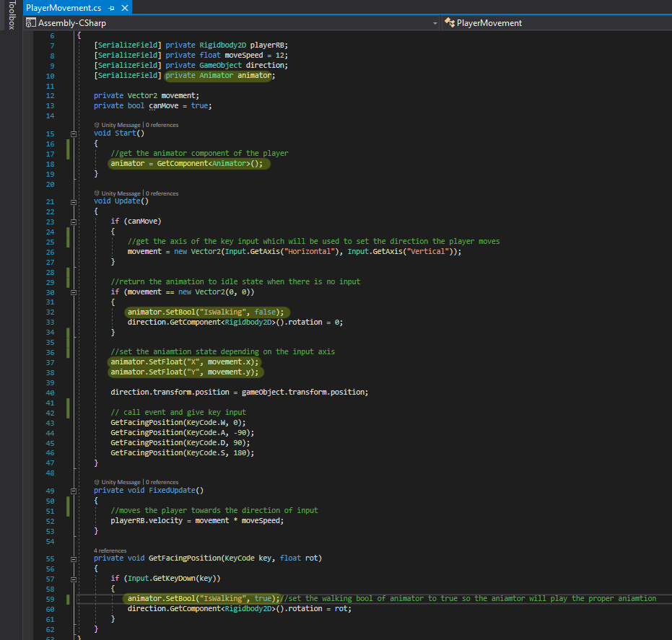Collapse the Update method code block
This screenshot has height=640, width=672.
click(x=74, y=202)
